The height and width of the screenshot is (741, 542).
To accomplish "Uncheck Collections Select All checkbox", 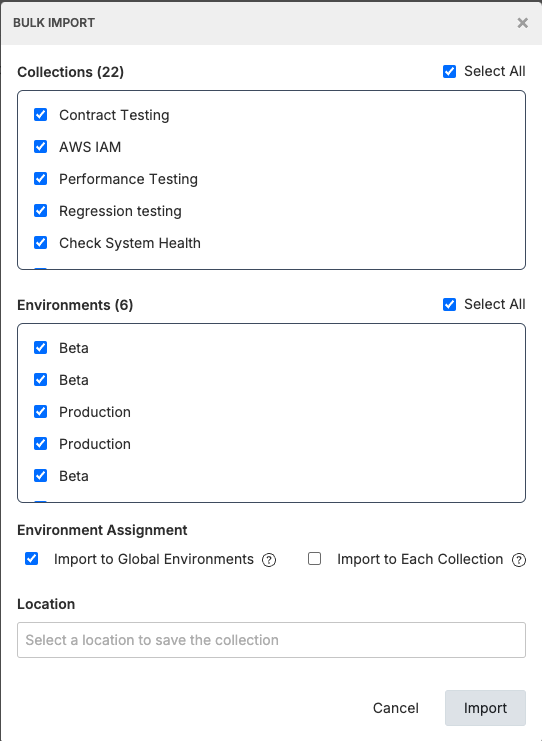I will (449, 71).
